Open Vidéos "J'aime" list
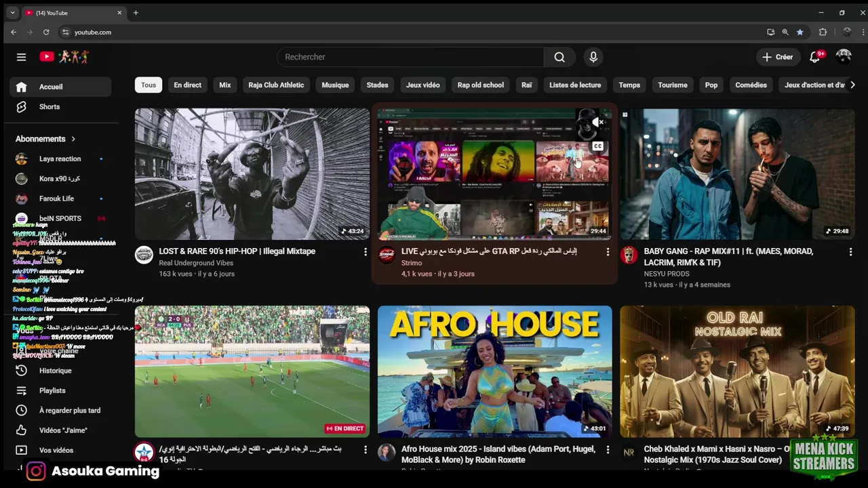Image resolution: width=868 pixels, height=488 pixels. (x=60, y=430)
